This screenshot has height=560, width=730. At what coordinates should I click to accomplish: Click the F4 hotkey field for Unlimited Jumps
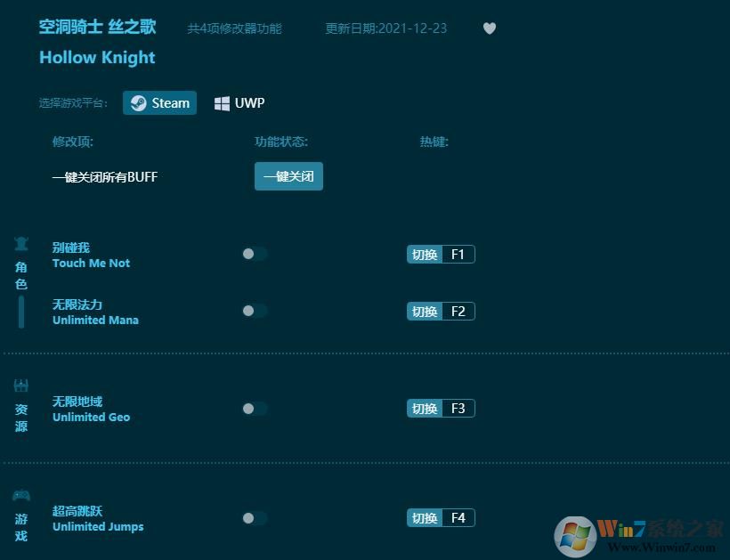[458, 517]
